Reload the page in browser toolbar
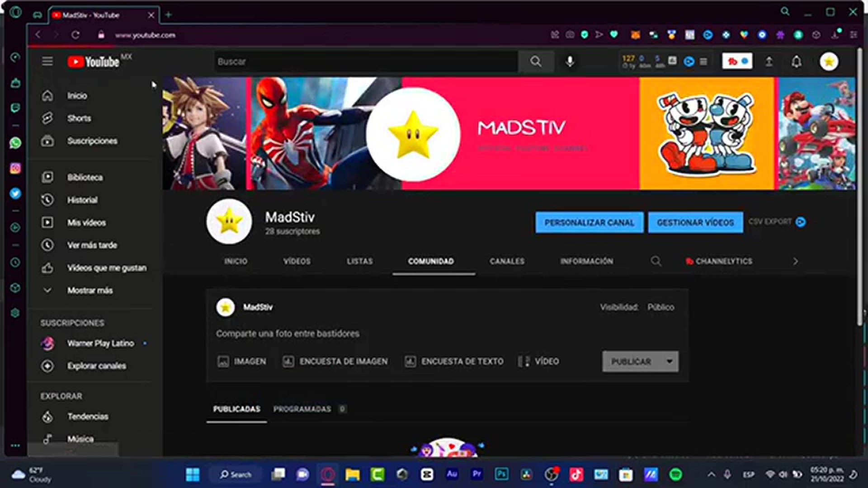The width and height of the screenshot is (868, 488). [75, 35]
